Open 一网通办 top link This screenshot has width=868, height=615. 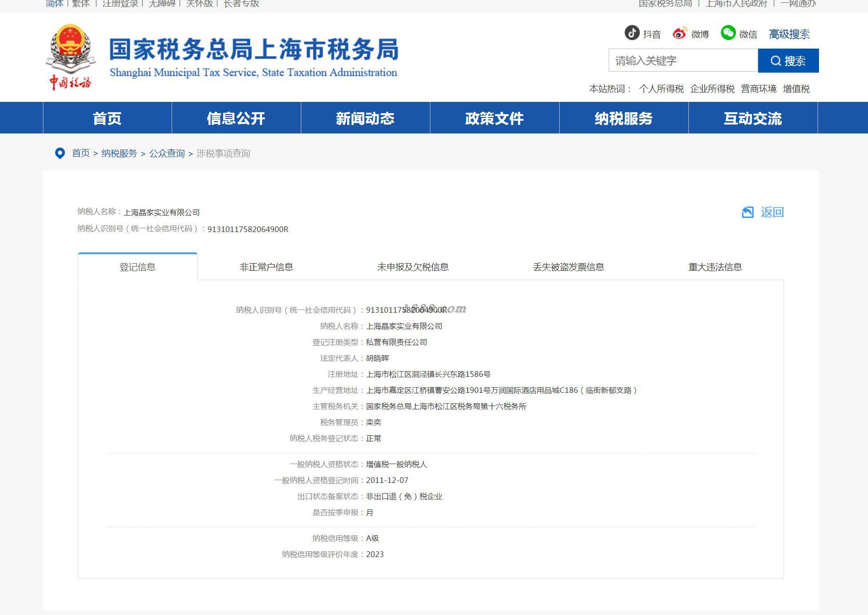click(798, 4)
